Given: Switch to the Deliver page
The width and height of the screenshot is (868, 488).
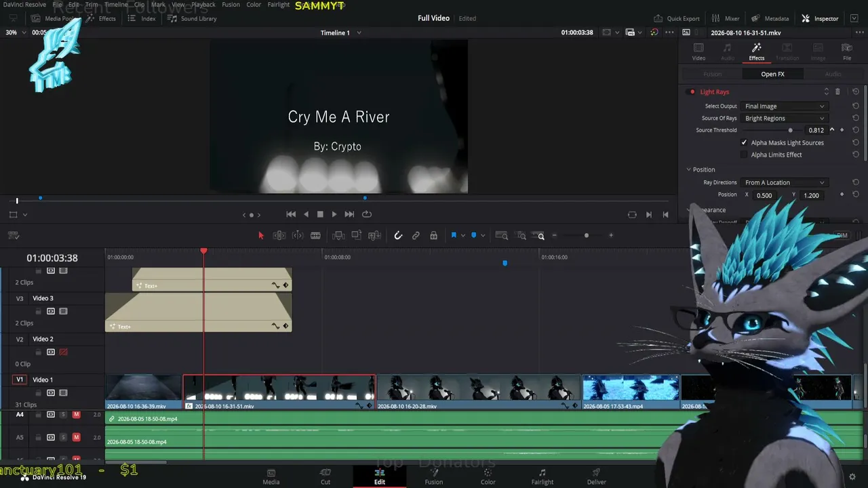Looking at the screenshot, I should click(x=596, y=476).
